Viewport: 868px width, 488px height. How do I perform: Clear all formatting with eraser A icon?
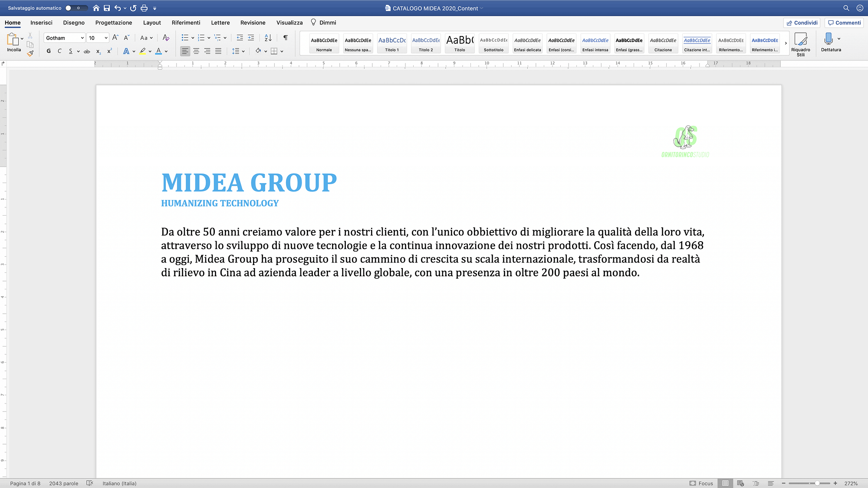(x=166, y=38)
